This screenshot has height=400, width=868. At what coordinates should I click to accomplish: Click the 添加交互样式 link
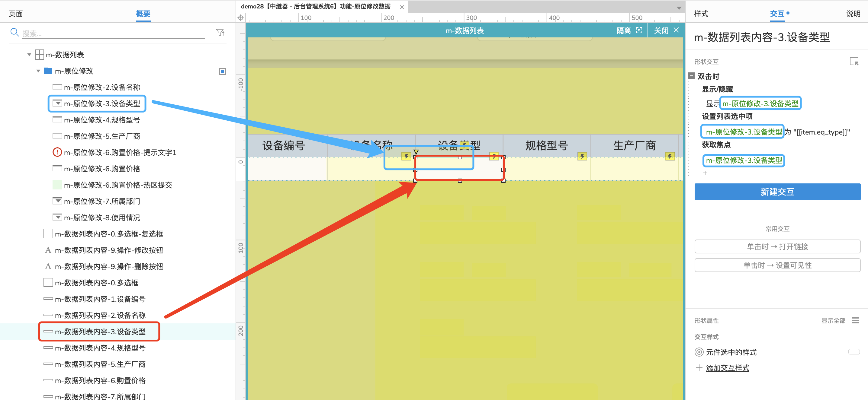[x=728, y=368]
